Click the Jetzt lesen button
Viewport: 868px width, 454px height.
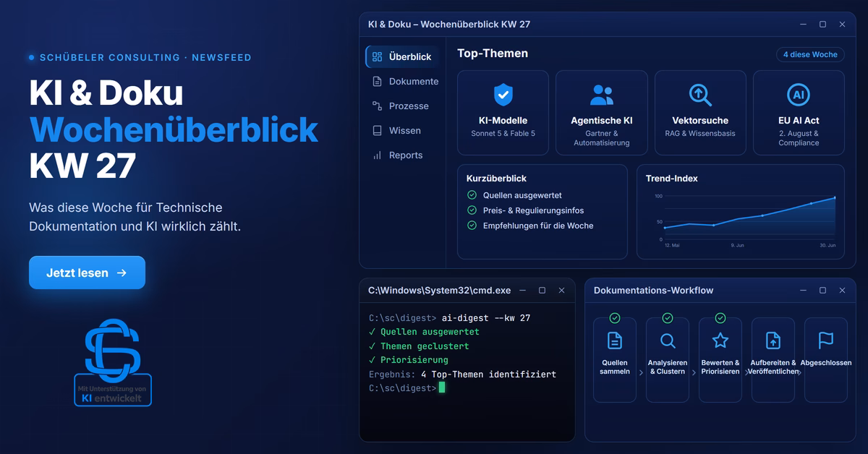coord(87,273)
